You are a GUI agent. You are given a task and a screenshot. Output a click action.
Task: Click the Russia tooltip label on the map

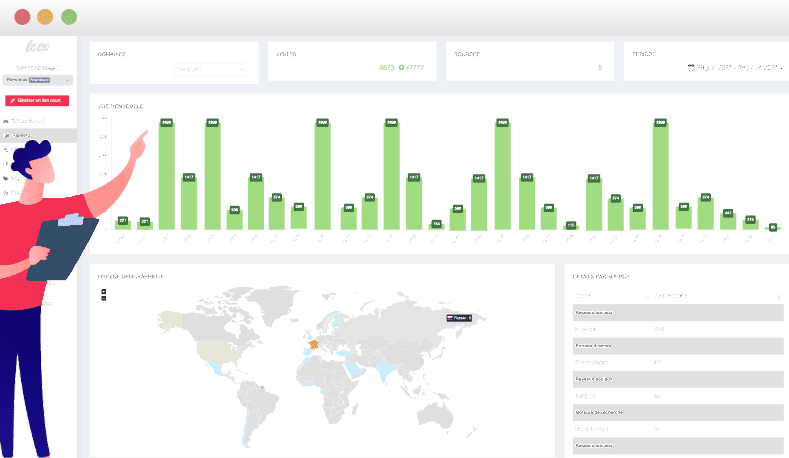(459, 318)
